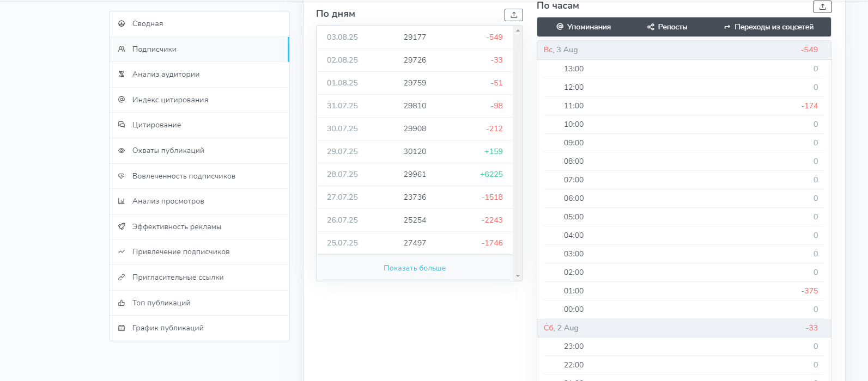The height and width of the screenshot is (381, 868).
Task: Open Цитирование page
Action: [x=199, y=125]
